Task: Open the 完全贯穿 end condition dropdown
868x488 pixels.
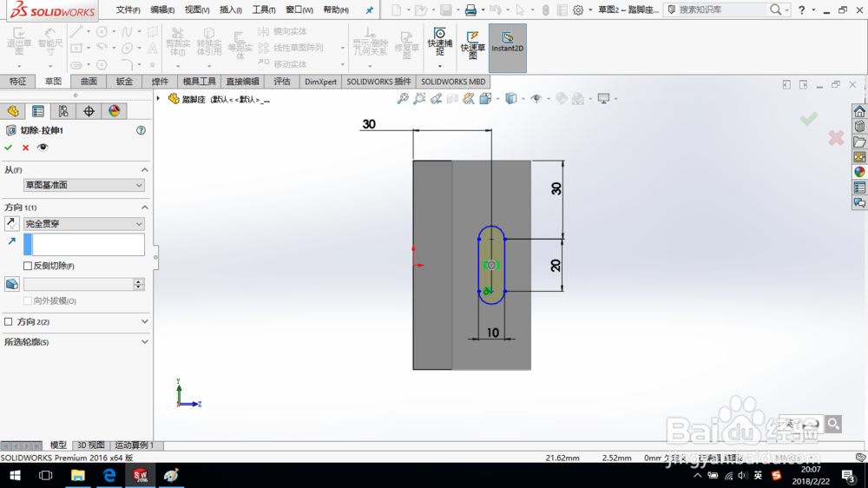Action: point(83,224)
